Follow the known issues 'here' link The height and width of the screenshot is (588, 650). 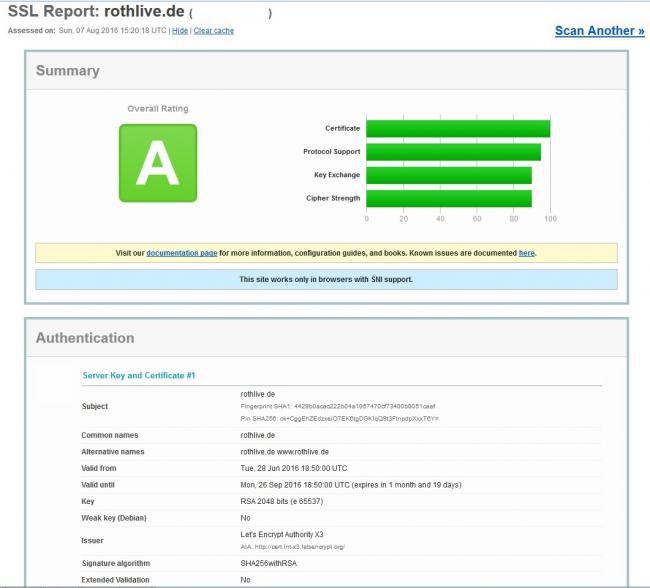point(526,253)
